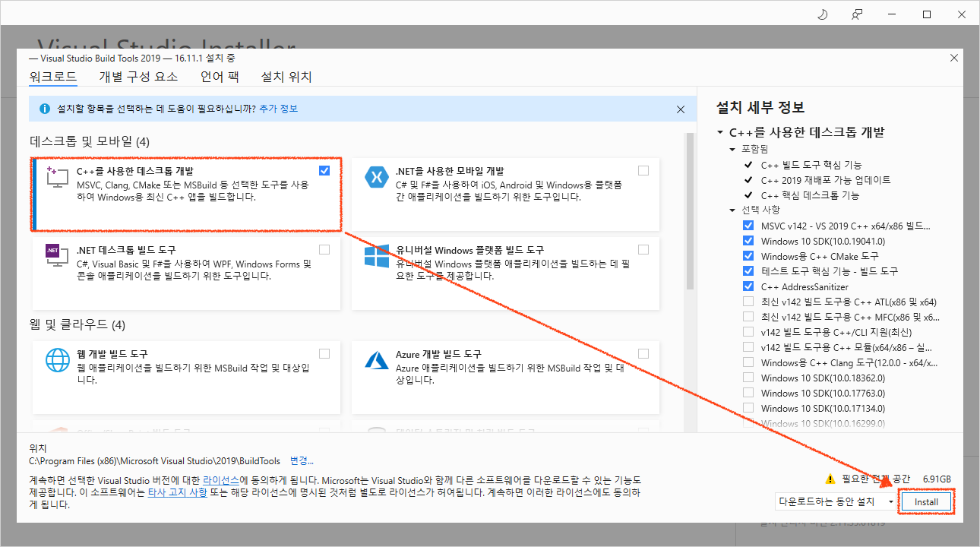Click the C++ desktop development workload icon
The image size is (980, 547).
tap(58, 177)
